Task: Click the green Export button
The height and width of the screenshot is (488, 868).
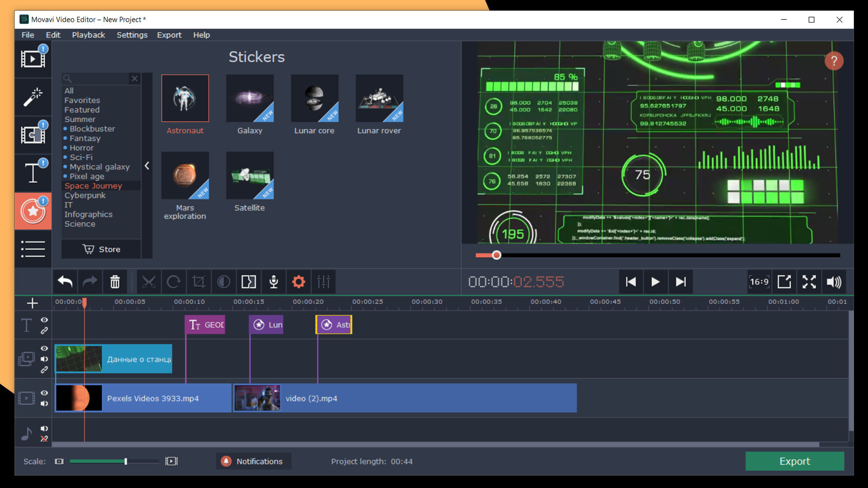Action: click(x=794, y=461)
